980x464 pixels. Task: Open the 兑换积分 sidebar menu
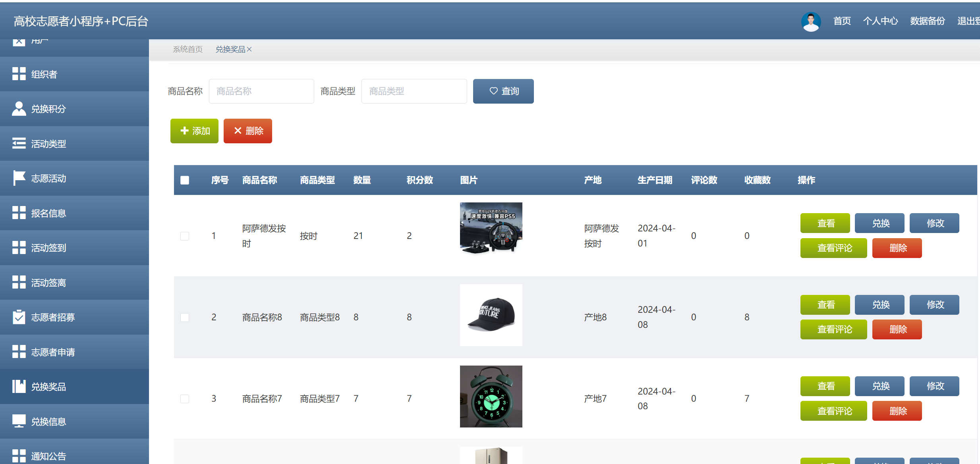[74, 109]
